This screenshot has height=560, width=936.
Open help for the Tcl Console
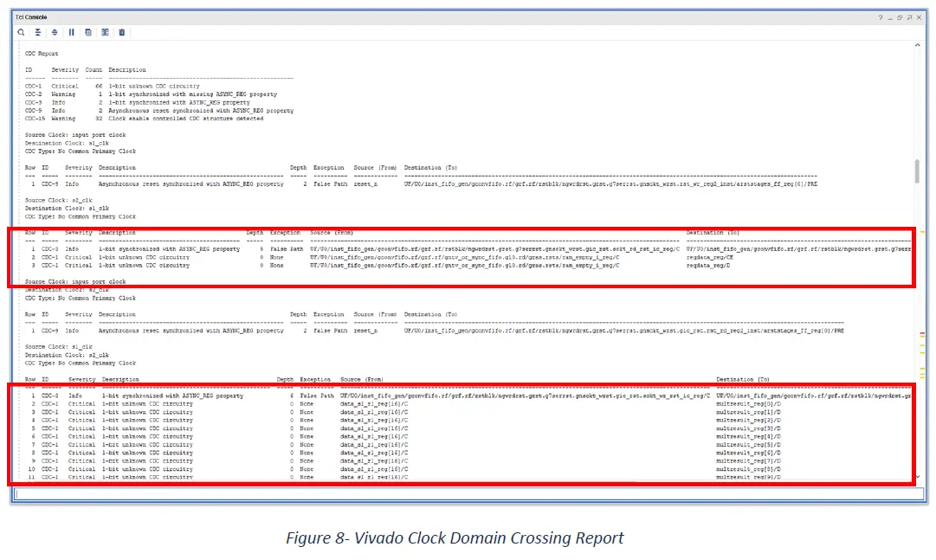point(881,16)
